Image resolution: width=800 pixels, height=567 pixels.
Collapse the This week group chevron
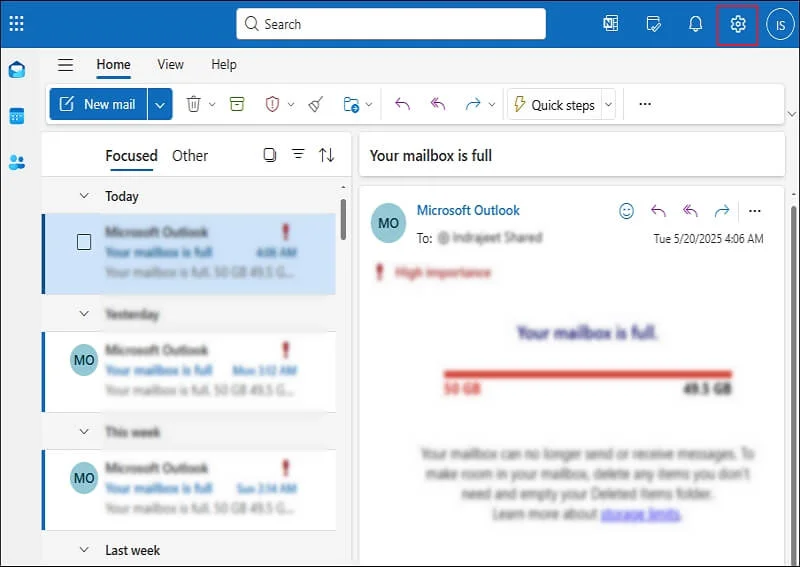(84, 432)
